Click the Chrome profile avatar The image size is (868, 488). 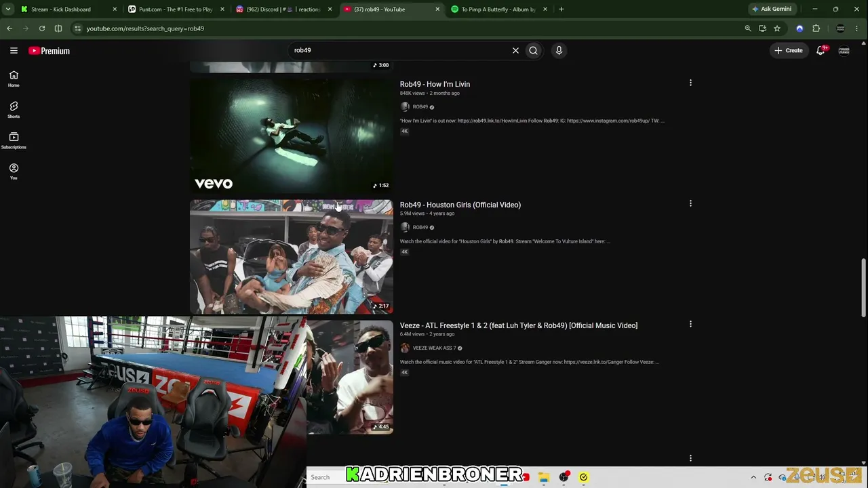pyautogui.click(x=841, y=28)
